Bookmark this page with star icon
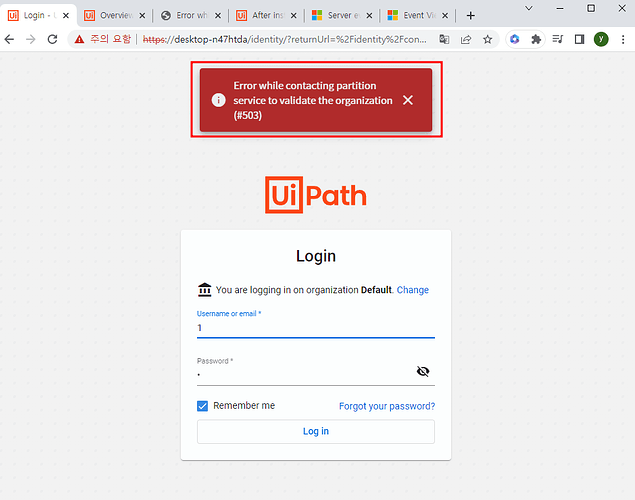This screenshot has width=635, height=500. pos(488,39)
